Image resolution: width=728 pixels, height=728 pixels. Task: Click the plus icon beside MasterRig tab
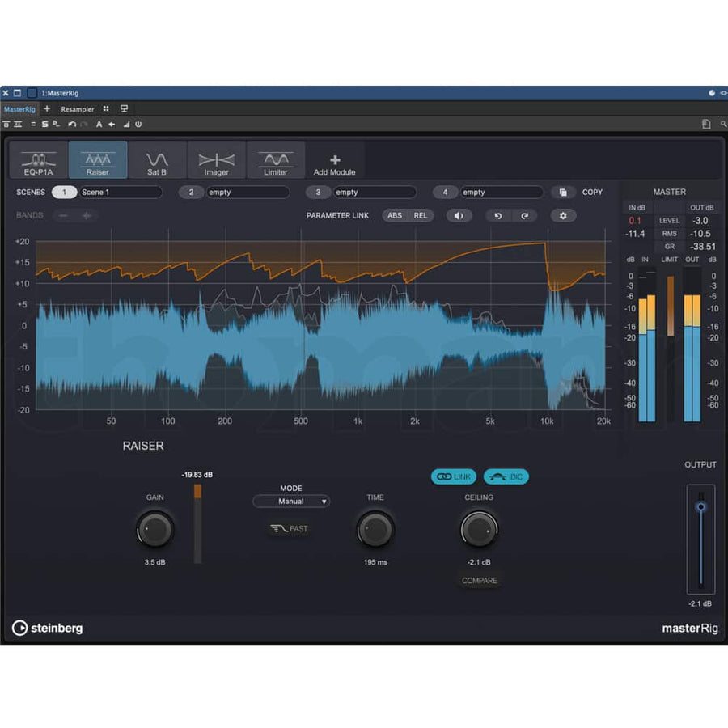(x=47, y=108)
